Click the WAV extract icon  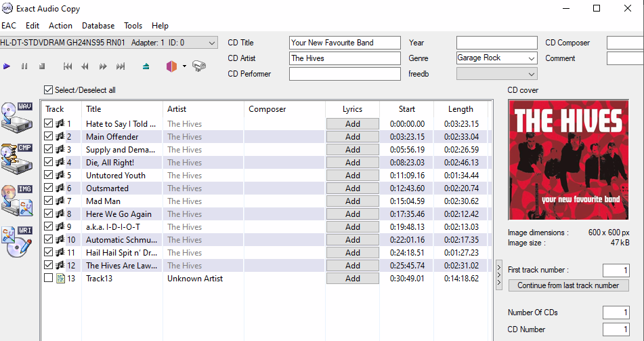point(17,117)
